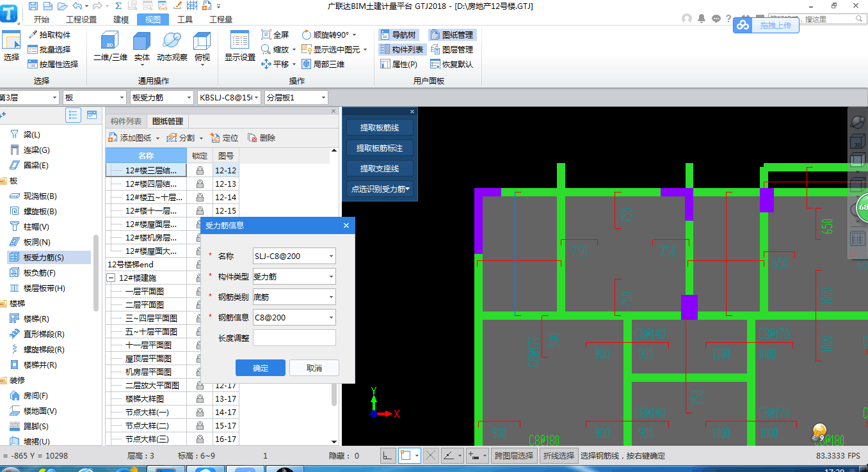868x472 pixels.
Task: Click the 恢复默认 restore default icon
Action: pyautogui.click(x=435, y=64)
